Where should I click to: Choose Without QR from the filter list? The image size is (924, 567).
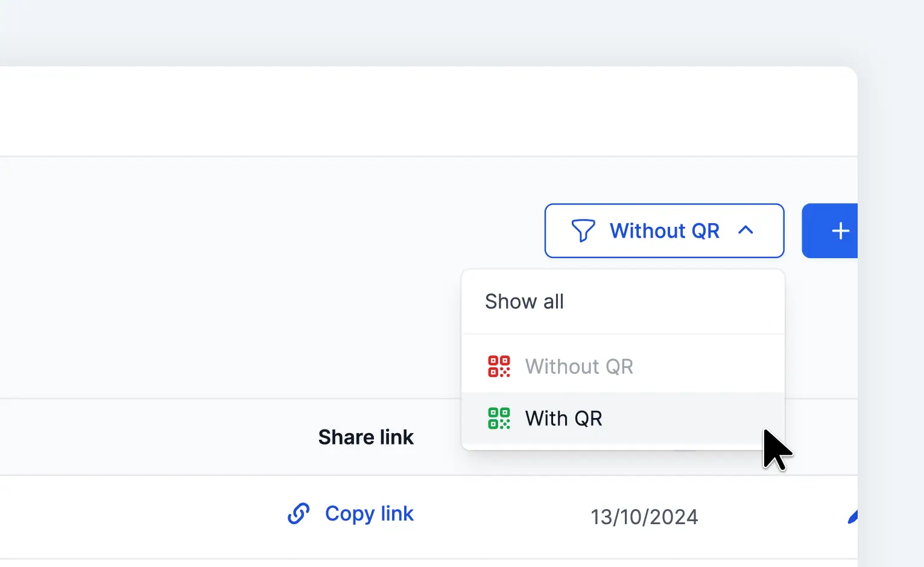pyautogui.click(x=579, y=366)
